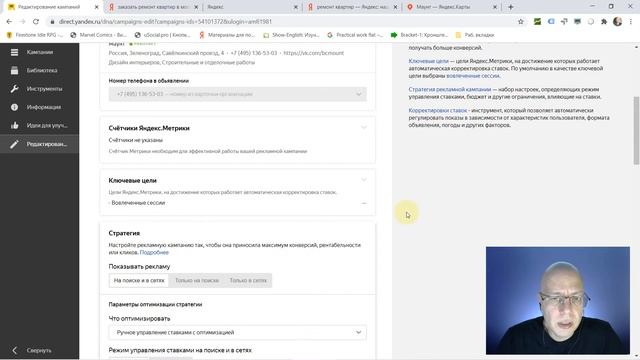Open the vk.com/bcmount link
The height and width of the screenshot is (360, 640).
click(313, 53)
